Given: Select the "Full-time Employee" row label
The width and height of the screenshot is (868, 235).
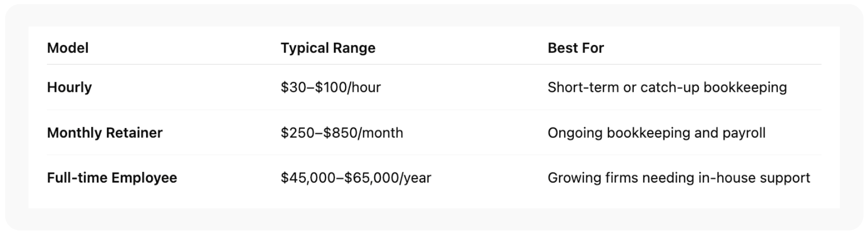Looking at the screenshot, I should (112, 178).
